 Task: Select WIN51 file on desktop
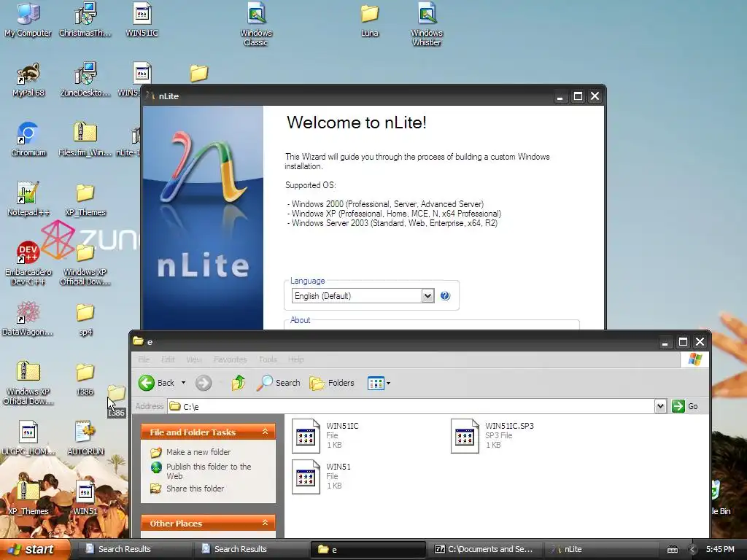pos(85,497)
